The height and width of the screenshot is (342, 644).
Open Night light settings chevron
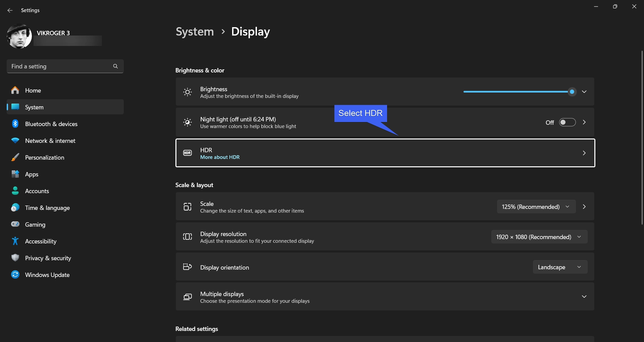tap(584, 122)
